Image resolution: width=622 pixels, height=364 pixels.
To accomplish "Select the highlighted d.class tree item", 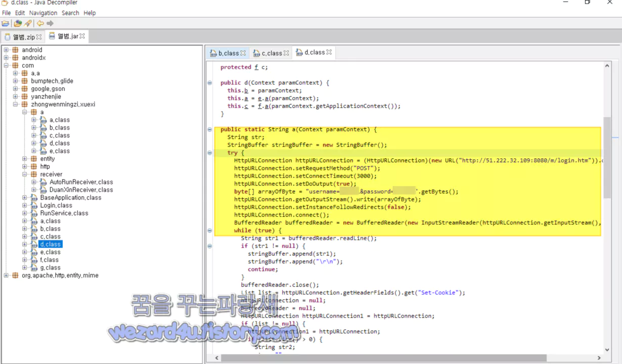I will 51,245.
